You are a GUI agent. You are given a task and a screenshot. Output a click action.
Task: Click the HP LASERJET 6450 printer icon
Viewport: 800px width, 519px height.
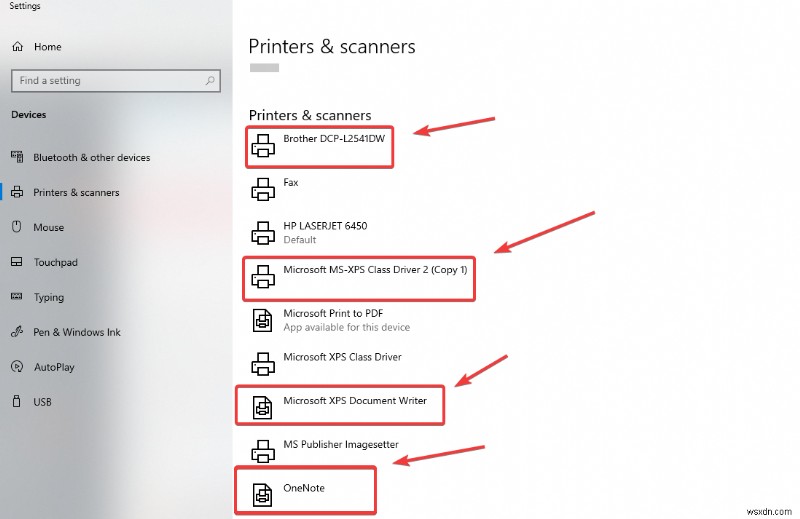coord(263,233)
